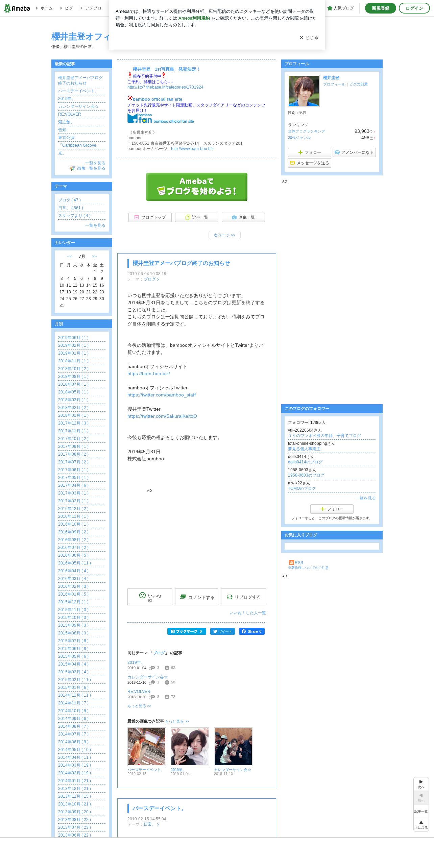Viewport: 434px width, 868px height.
Task: Click the profile photo of 櫻井圭登
Action: pyautogui.click(x=304, y=91)
